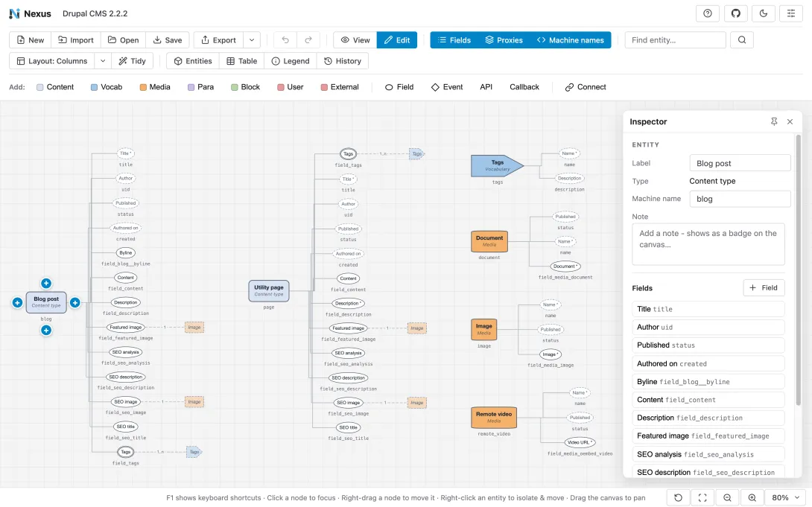This screenshot has height=507, width=812.
Task: Click plus icon below Blog post node
Action: tap(46, 330)
